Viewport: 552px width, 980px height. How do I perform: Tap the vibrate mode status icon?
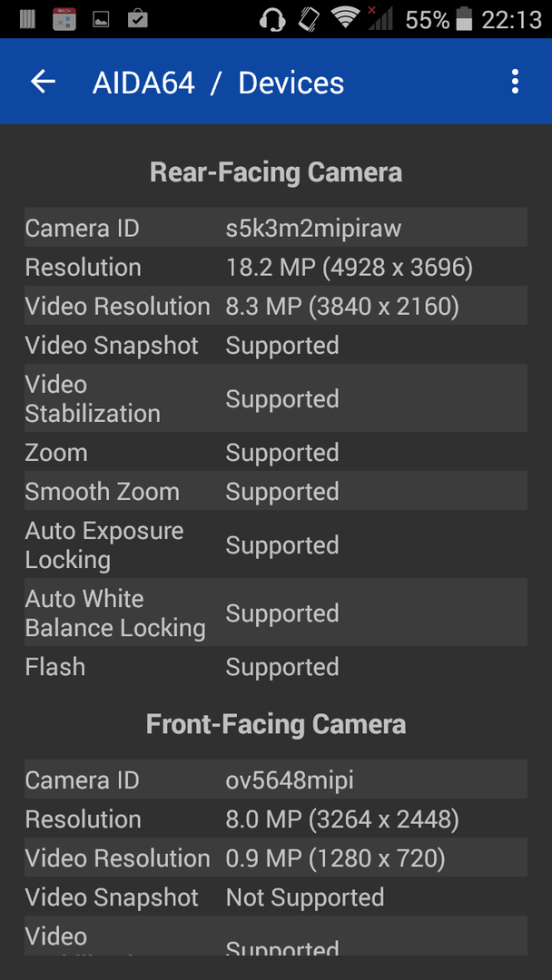(309, 19)
